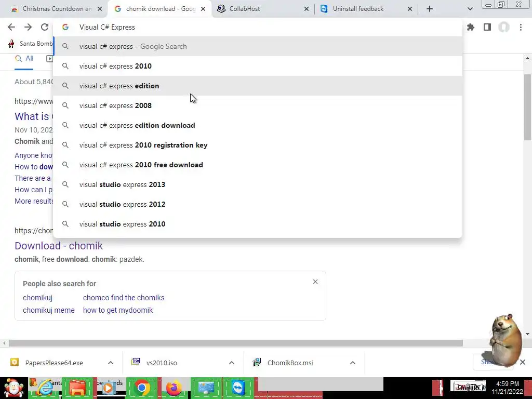Close the Christmas Countdown tab
The image size is (532, 399).
click(100, 9)
